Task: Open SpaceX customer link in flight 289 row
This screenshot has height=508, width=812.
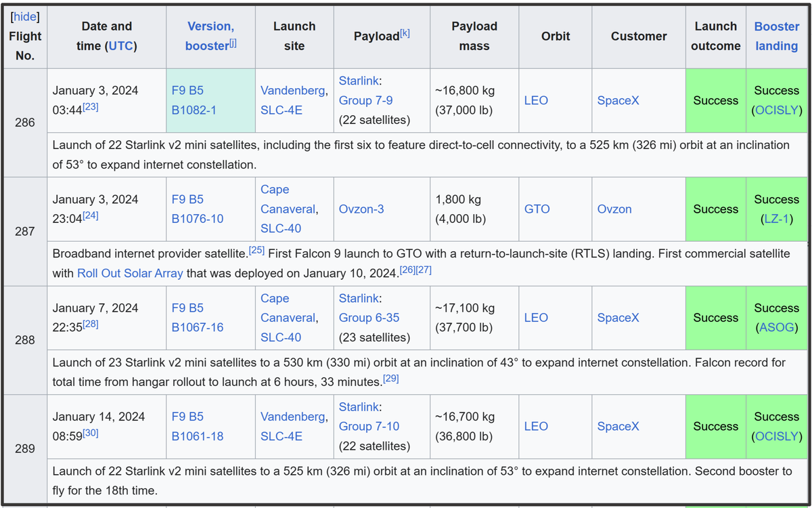Action: [618, 427]
